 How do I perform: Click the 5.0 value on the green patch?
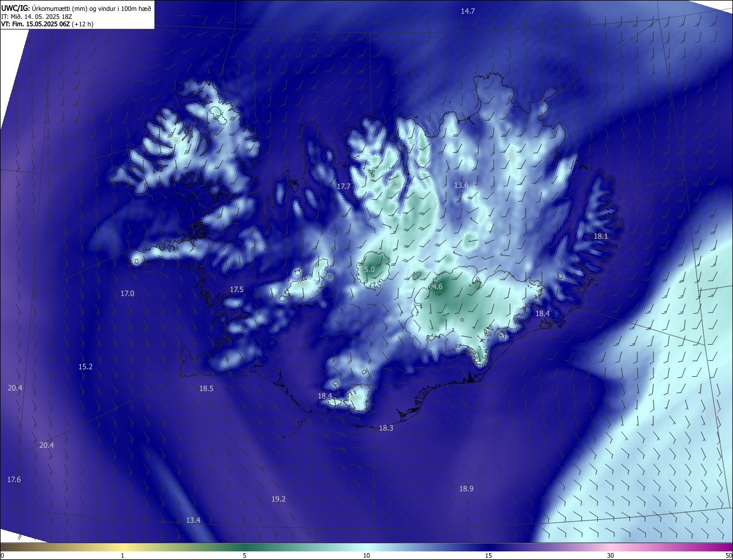tap(369, 269)
